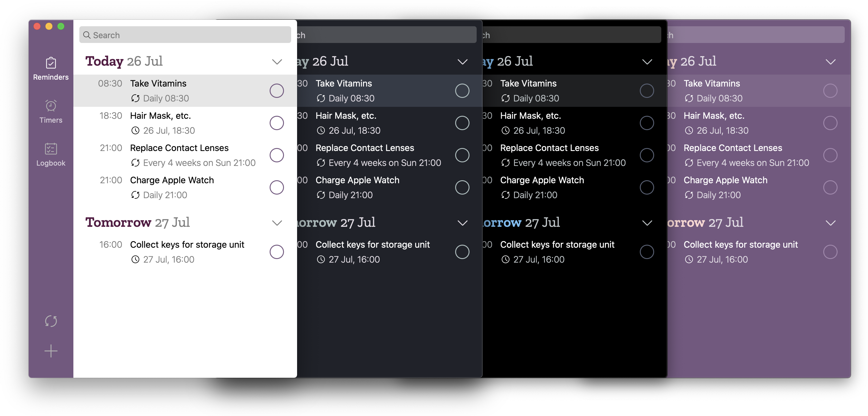868x416 pixels.
Task: Collapse the Today 26 Jul section
Action: point(277,61)
